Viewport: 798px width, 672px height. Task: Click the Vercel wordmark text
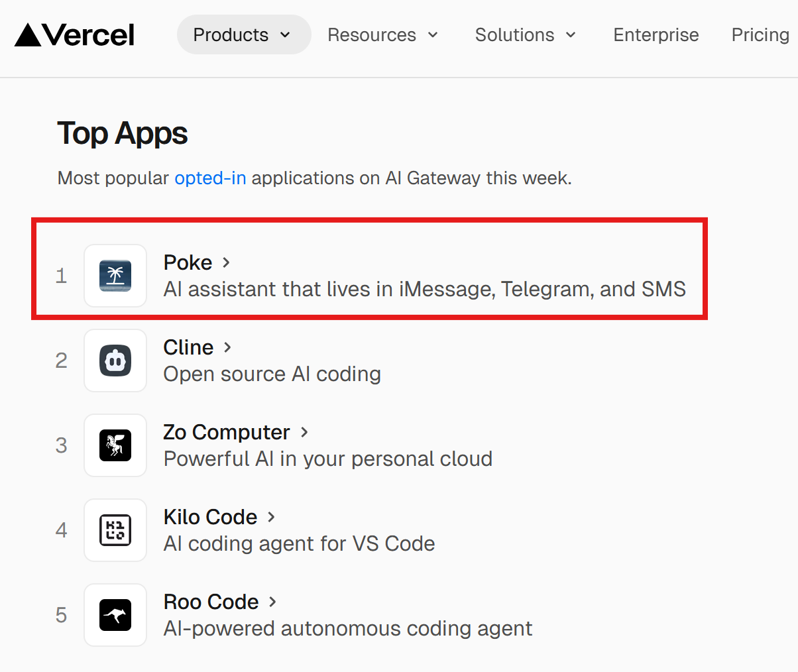(x=89, y=35)
